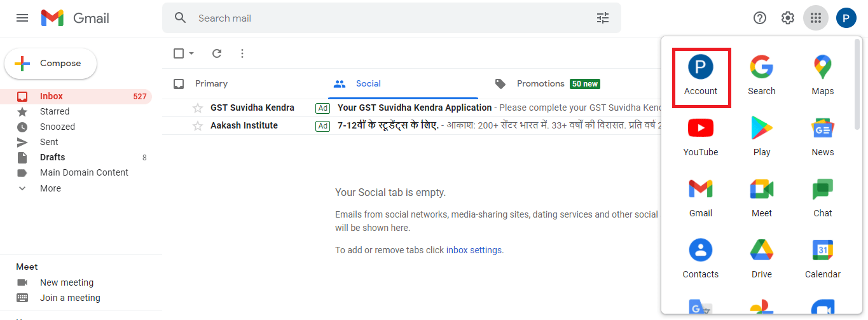Screen dimensions: 868x320
Task: Open Google Meet app icon
Action: point(761,198)
